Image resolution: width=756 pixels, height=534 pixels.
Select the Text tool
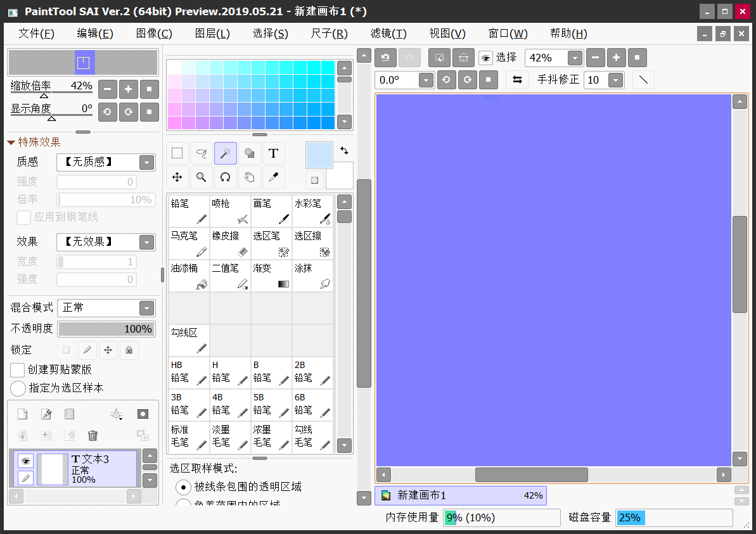(x=273, y=153)
